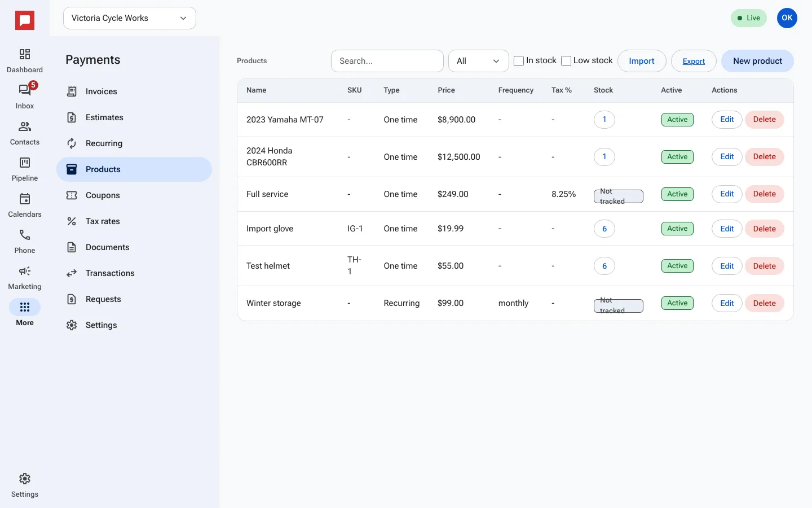
Task: Click Active badge in Test helmet row
Action: pyautogui.click(x=677, y=266)
